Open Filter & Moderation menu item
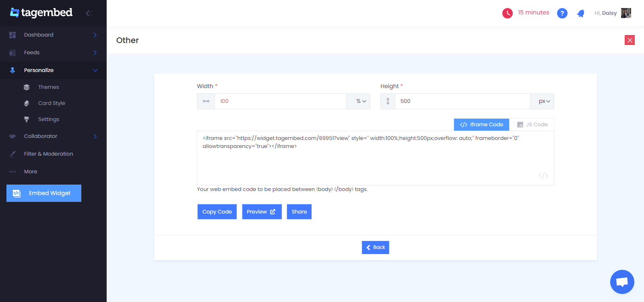Image resolution: width=644 pixels, height=302 pixels. click(x=53, y=154)
